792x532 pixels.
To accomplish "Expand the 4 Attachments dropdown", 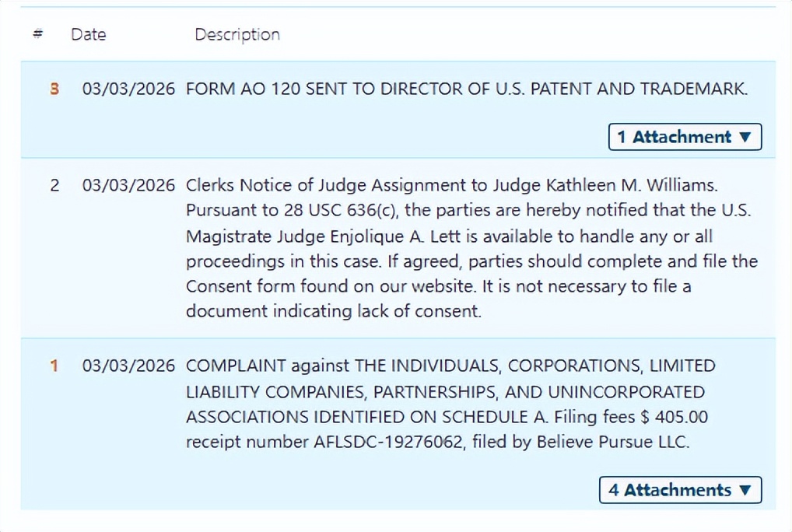I will click(x=680, y=490).
